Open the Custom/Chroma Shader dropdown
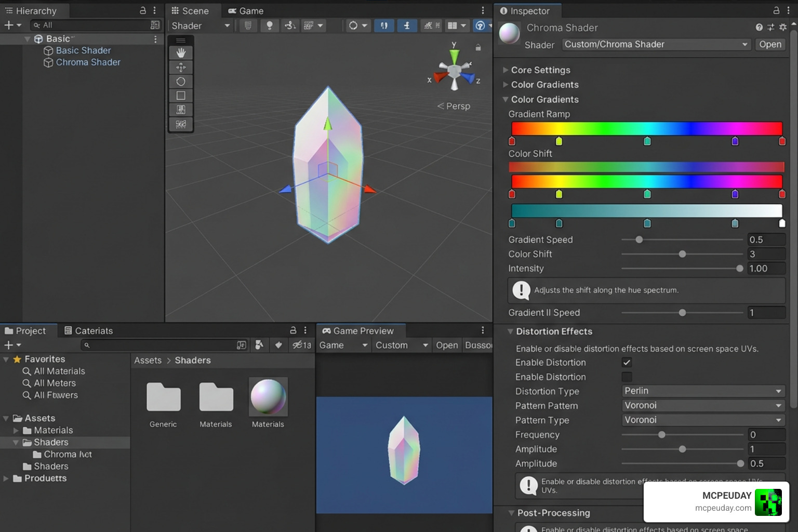This screenshot has height=532, width=798. (657, 45)
